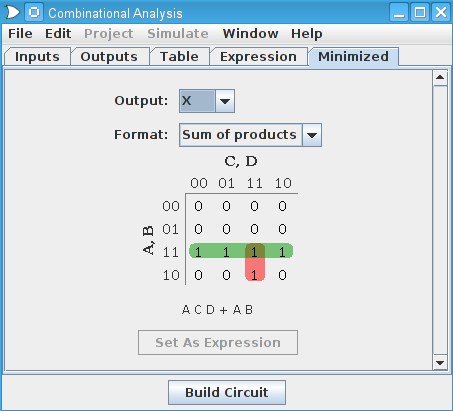Click the Sum of products format field
The width and height of the screenshot is (453, 411).
(241, 135)
